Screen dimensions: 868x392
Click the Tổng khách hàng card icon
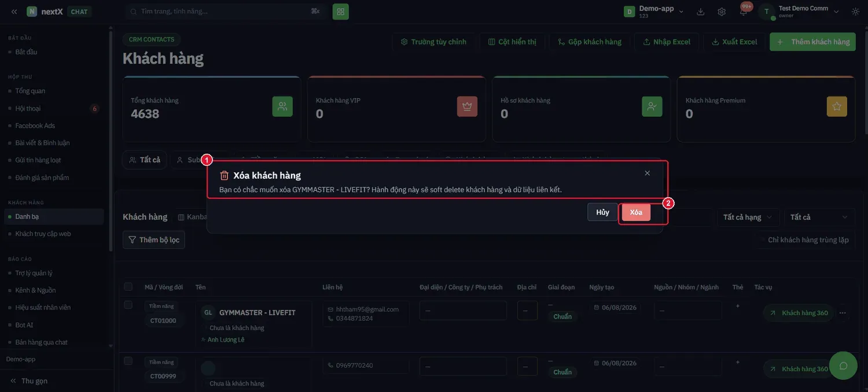[282, 106]
